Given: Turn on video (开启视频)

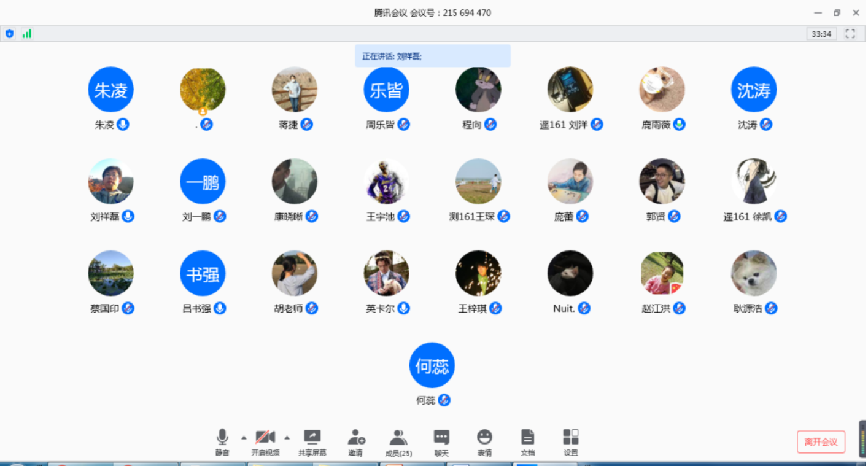Looking at the screenshot, I should tap(265, 442).
